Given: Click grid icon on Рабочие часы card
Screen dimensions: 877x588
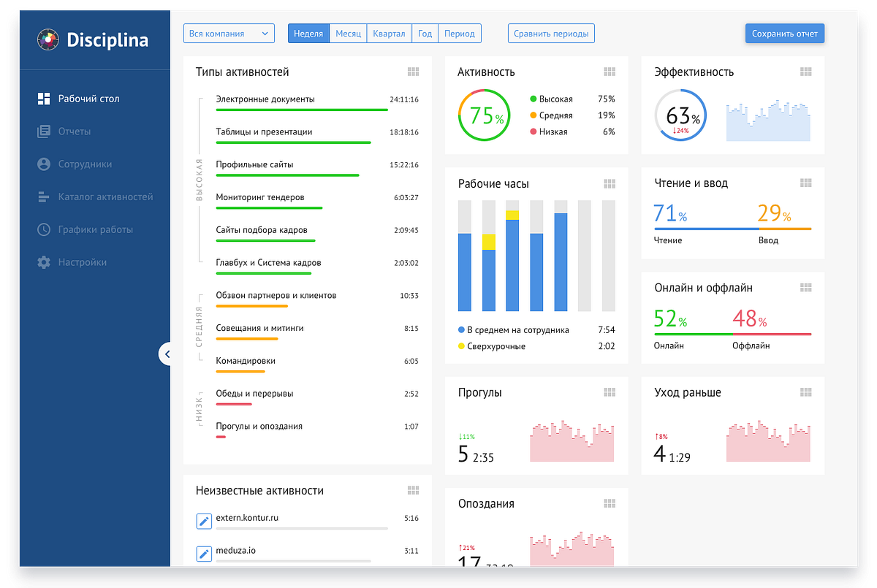Looking at the screenshot, I should [x=610, y=183].
